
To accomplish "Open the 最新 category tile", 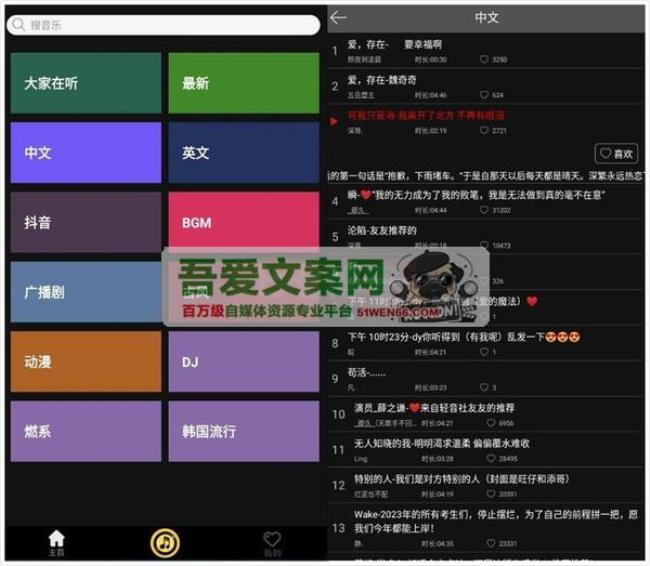I will pyautogui.click(x=244, y=83).
